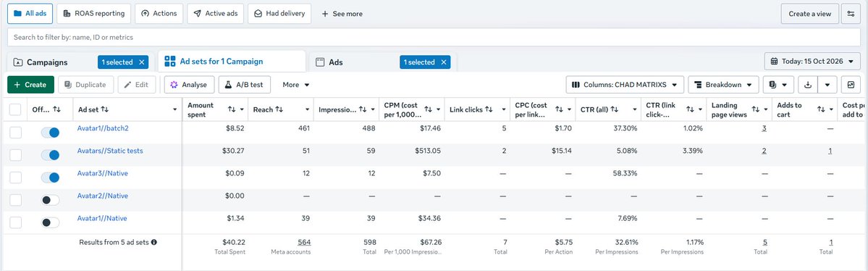868x271 pixels.
Task: Open Ad set column header dropdown arrow
Action: coord(175,109)
